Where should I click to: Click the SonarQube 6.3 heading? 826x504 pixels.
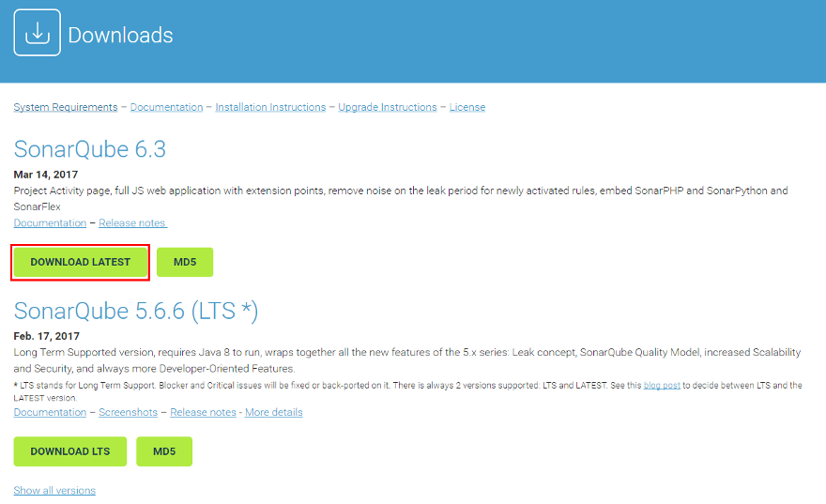click(89, 149)
